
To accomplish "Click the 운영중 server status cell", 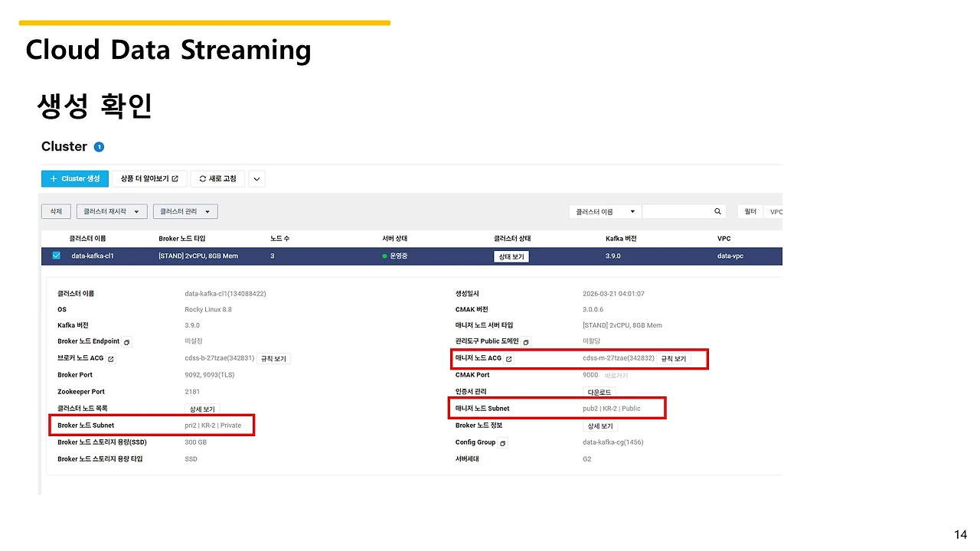I will pos(395,256).
